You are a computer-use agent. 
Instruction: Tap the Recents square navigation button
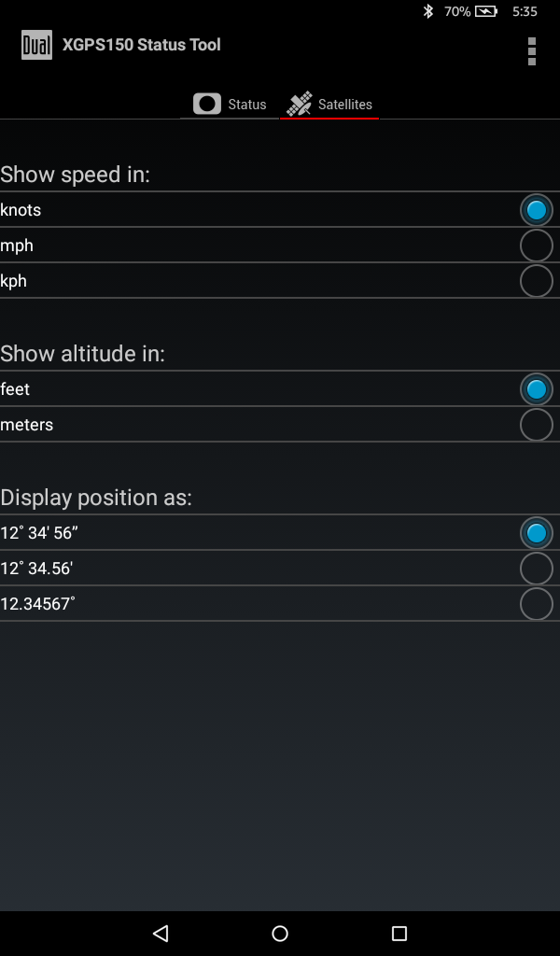click(x=399, y=933)
